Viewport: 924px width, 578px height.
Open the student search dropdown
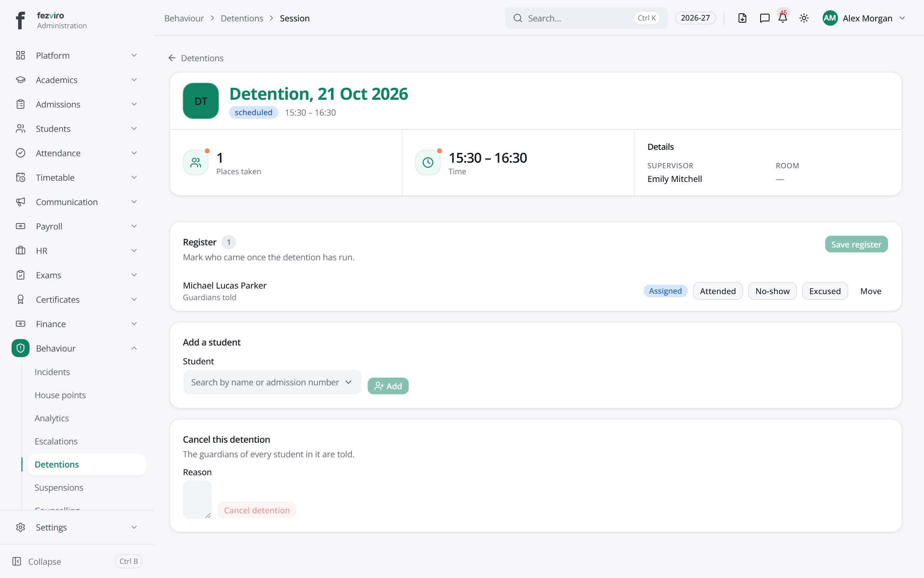click(x=272, y=382)
